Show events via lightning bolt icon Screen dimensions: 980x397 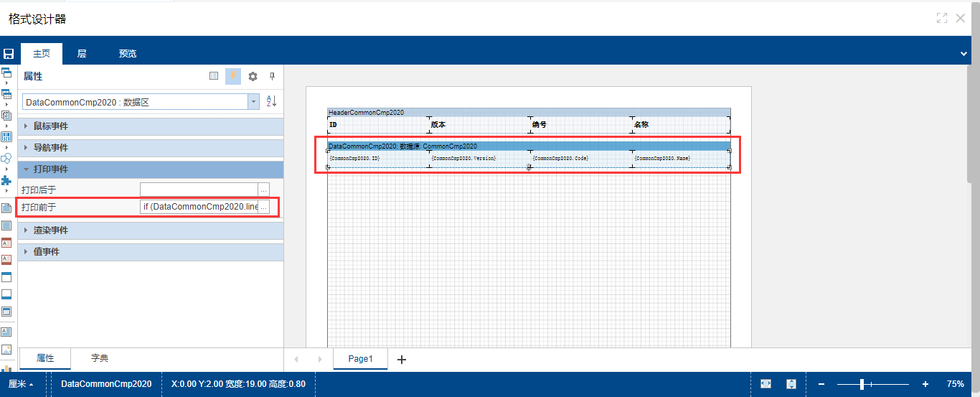[x=233, y=76]
